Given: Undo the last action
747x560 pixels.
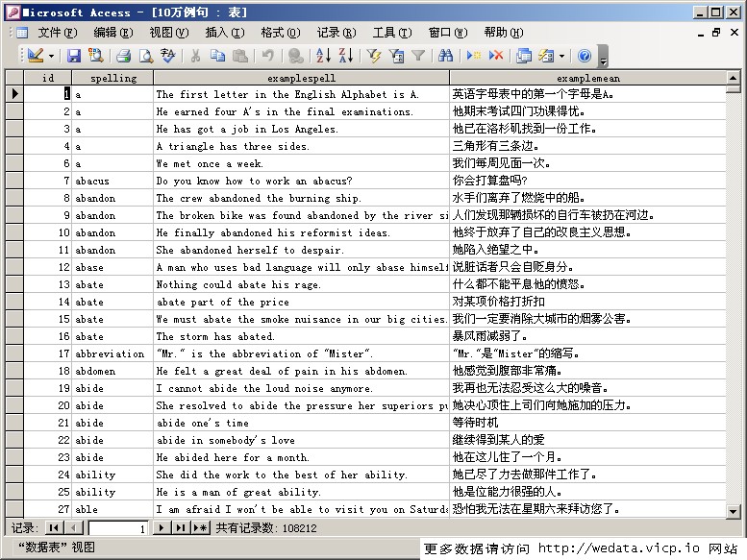Looking at the screenshot, I should coord(267,56).
